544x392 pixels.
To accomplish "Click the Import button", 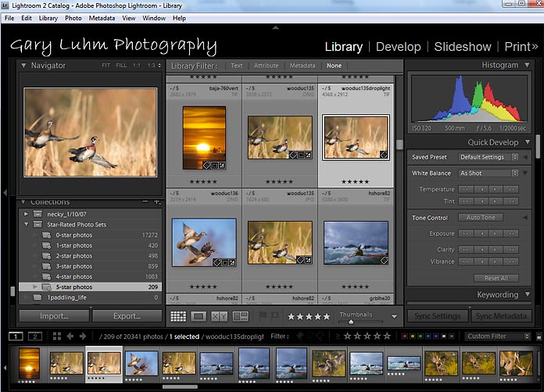I will (54, 316).
